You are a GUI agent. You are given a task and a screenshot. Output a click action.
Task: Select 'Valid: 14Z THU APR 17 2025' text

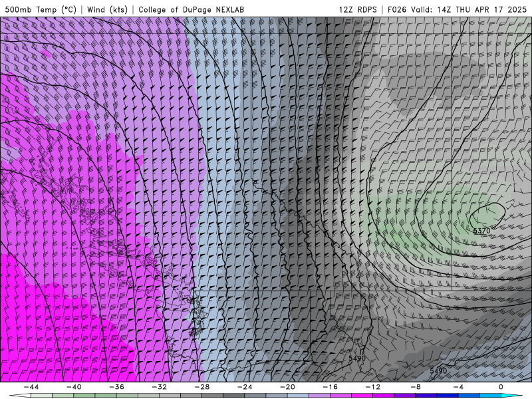[469, 9]
